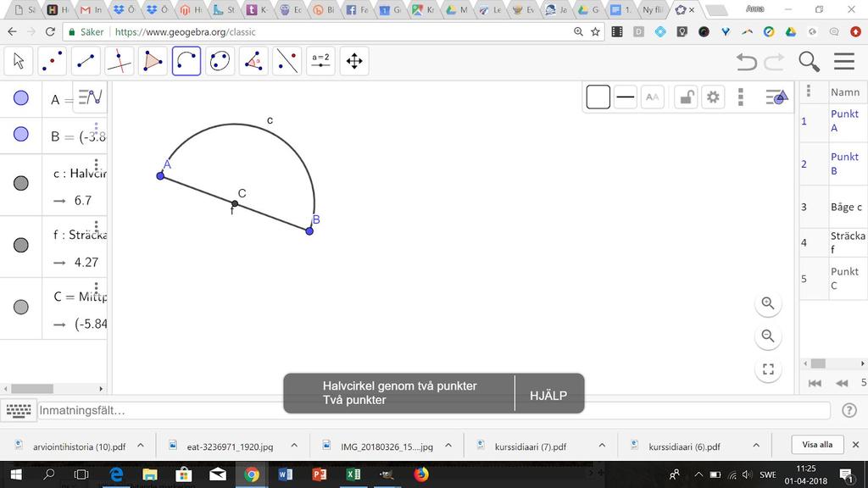The height and width of the screenshot is (488, 868).
Task: Open GeoGebra search magnifier
Action: tap(809, 61)
